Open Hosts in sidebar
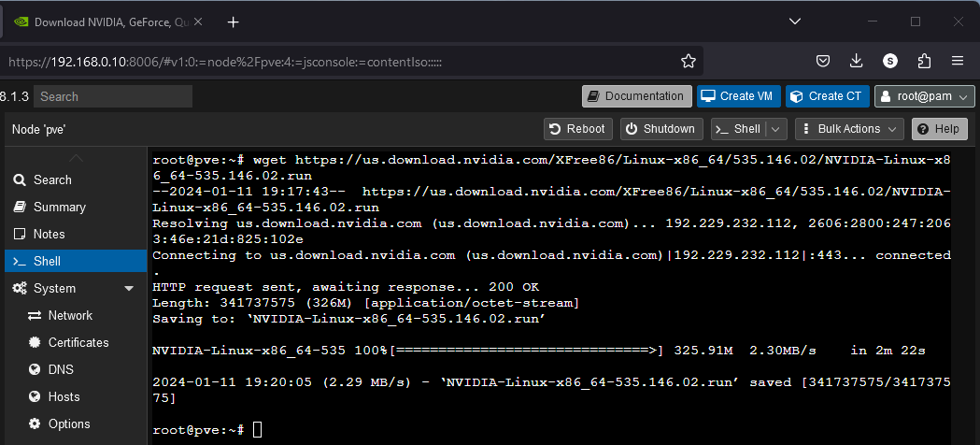The width and height of the screenshot is (980, 445). pyautogui.click(x=76, y=397)
